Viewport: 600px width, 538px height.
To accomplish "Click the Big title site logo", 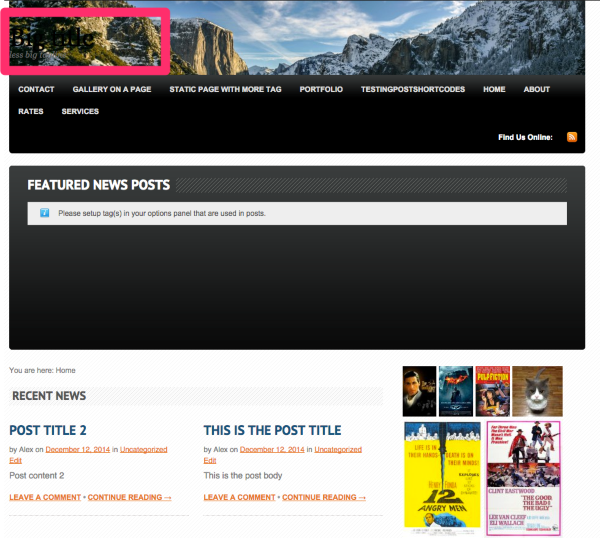I will click(x=52, y=39).
